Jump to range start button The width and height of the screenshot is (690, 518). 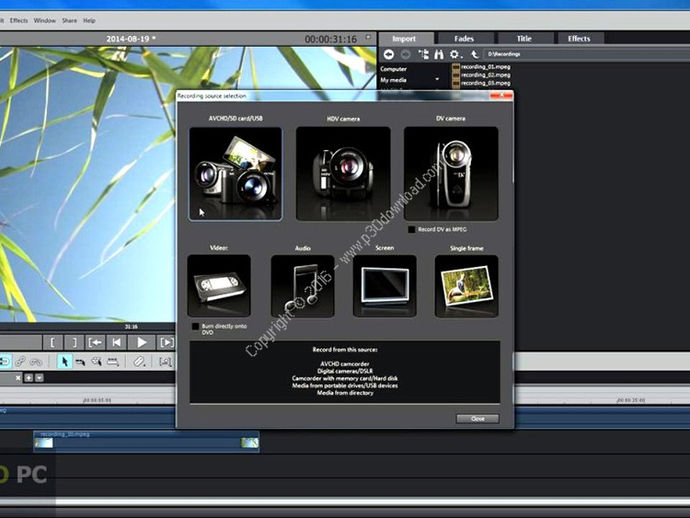click(x=95, y=342)
